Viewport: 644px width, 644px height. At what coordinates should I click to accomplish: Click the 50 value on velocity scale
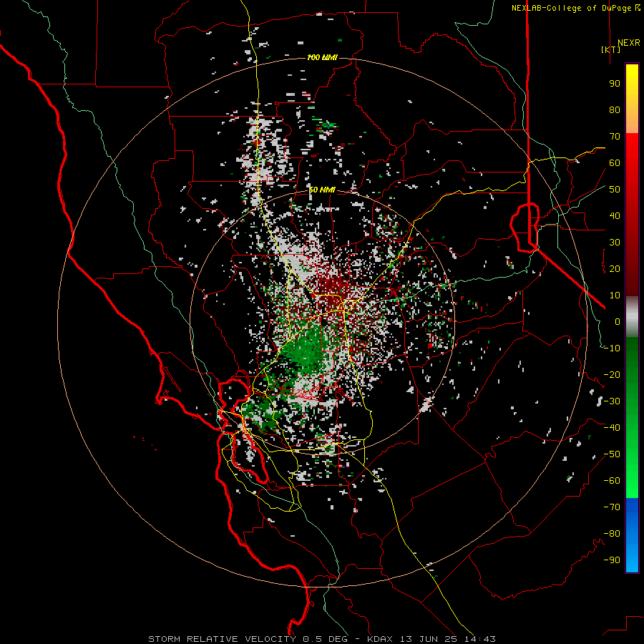(x=615, y=190)
